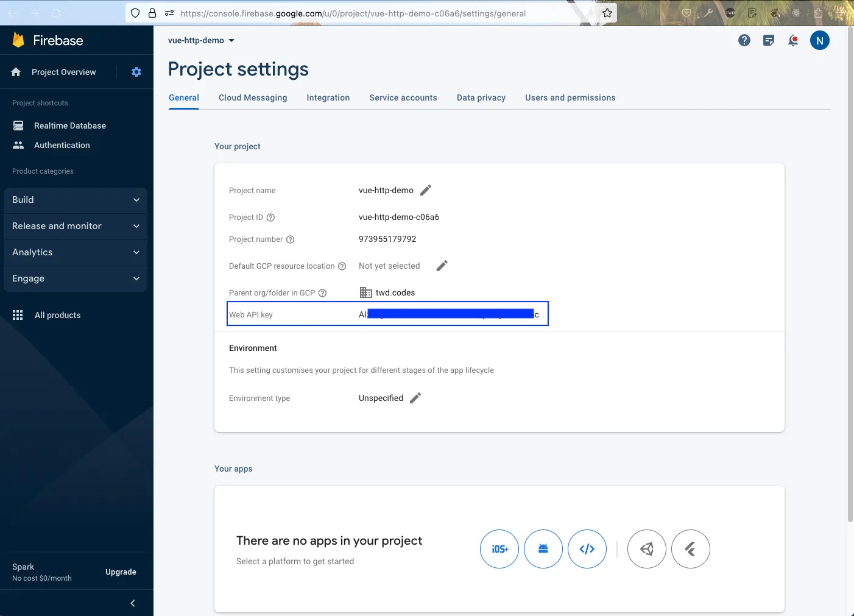Show GCP resource location help icon
Viewport: 854px width, 616px height.
[x=342, y=266]
